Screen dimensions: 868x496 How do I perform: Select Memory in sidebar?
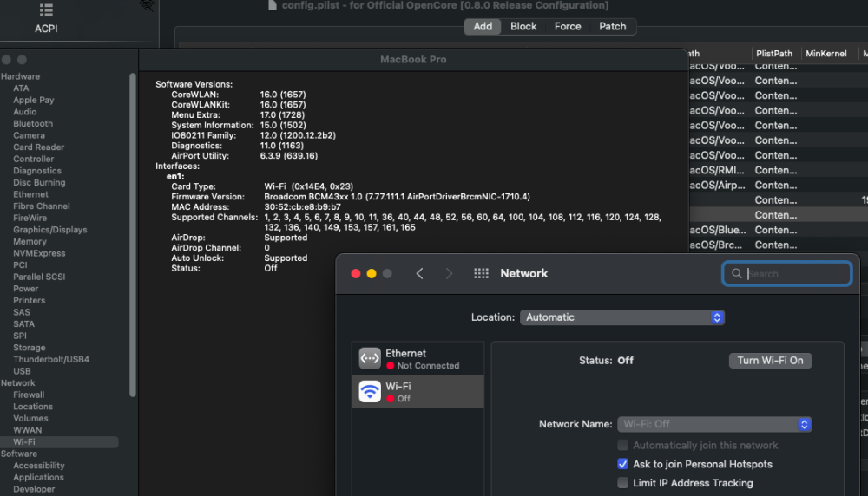click(x=30, y=242)
